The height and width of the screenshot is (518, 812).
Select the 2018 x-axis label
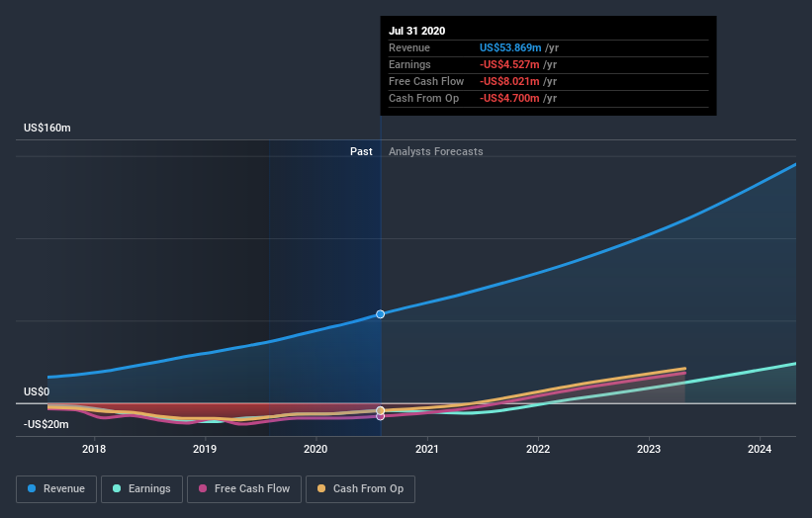[94, 449]
